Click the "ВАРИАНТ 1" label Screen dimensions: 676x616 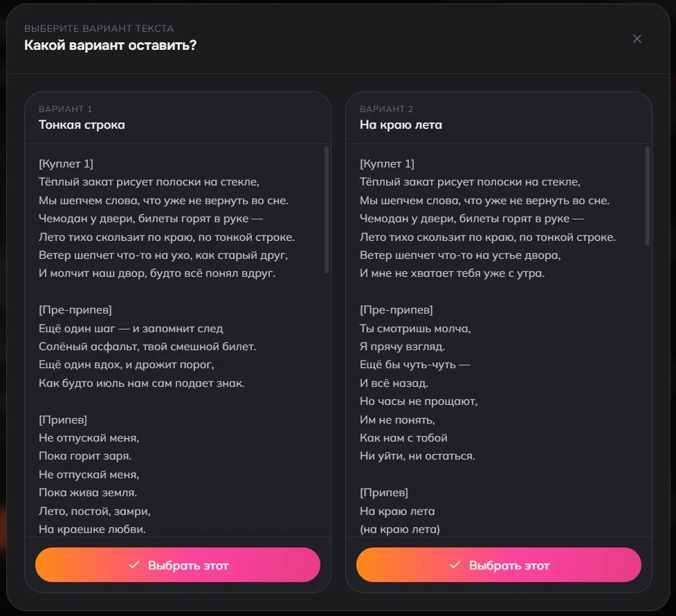[65, 109]
